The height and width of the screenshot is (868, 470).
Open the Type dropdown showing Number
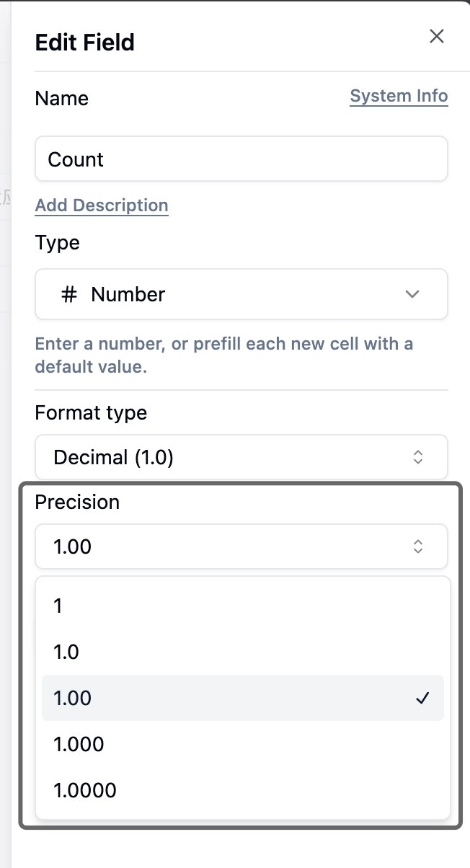pyautogui.click(x=241, y=294)
